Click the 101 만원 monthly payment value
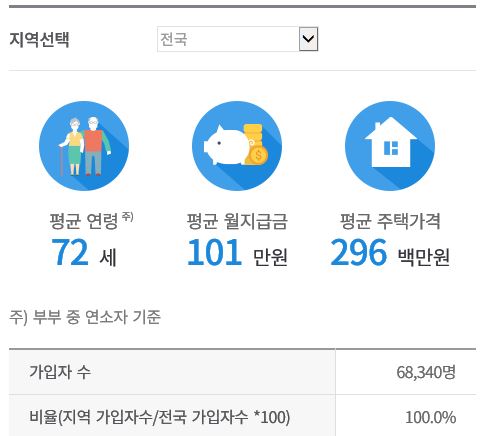The height and width of the screenshot is (436, 490). (237, 253)
